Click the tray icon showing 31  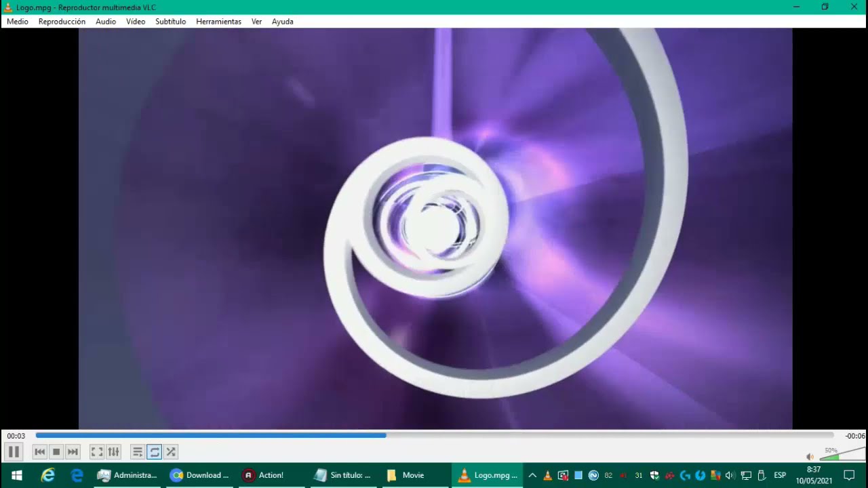(639, 475)
